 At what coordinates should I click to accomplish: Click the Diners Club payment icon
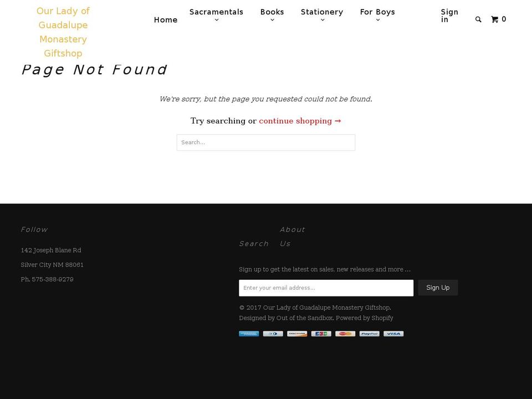point(273,333)
